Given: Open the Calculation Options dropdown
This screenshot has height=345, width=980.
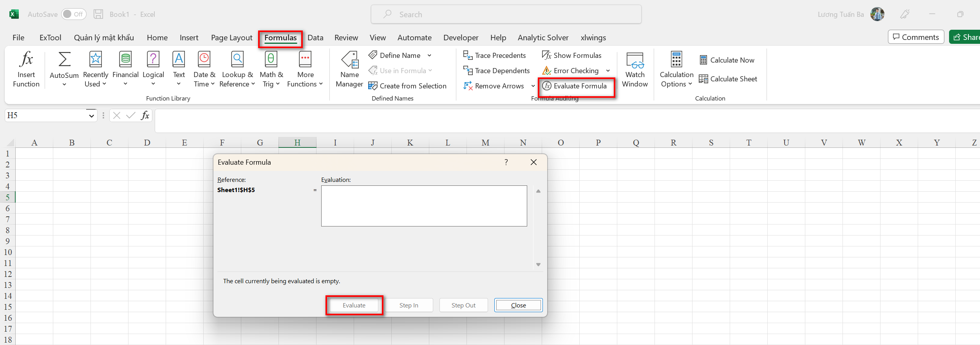Looking at the screenshot, I should click(x=676, y=69).
